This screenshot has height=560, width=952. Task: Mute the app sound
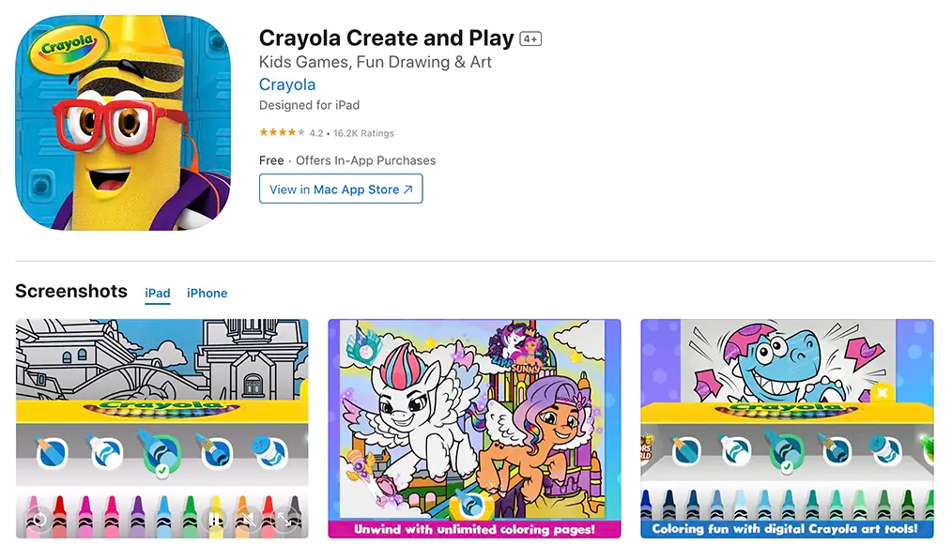pos(249,519)
